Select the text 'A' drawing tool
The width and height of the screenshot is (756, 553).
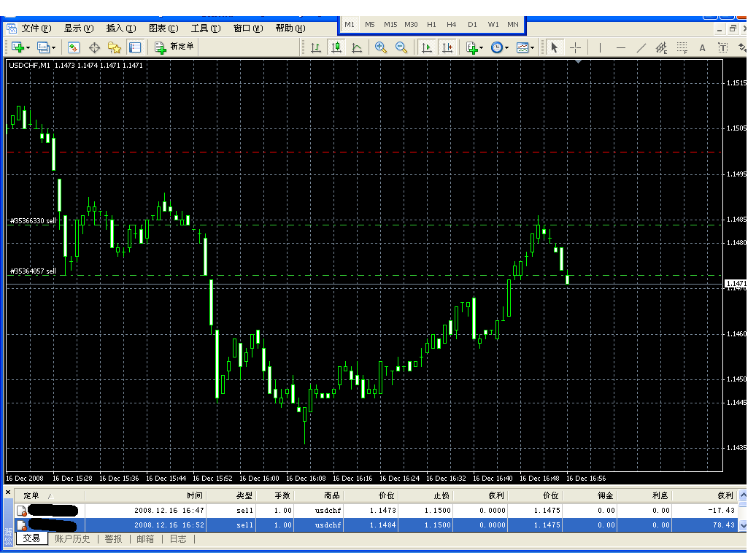pos(702,47)
